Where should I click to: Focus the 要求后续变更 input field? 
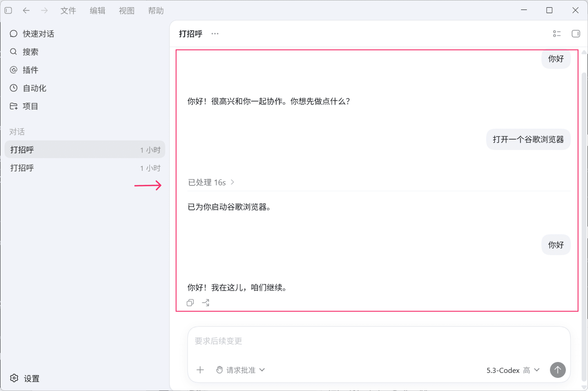379,341
